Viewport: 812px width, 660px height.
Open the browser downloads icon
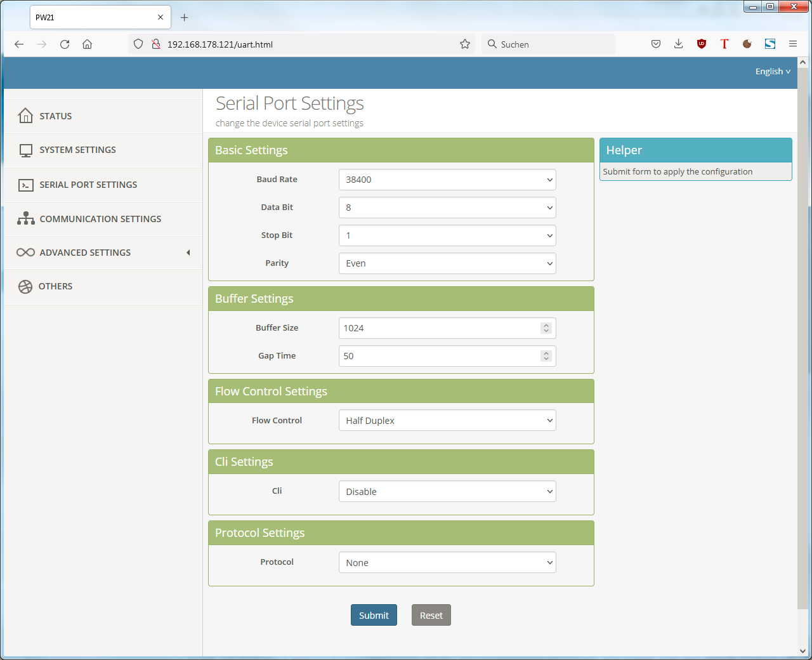679,44
